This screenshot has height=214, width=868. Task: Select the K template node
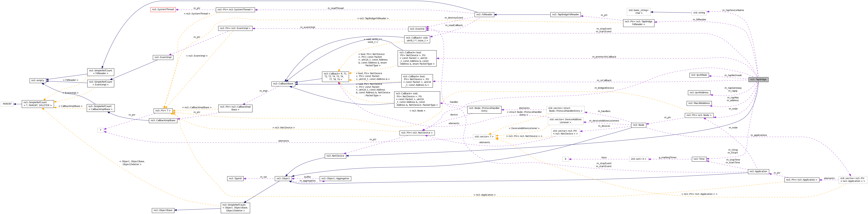coord(565,159)
